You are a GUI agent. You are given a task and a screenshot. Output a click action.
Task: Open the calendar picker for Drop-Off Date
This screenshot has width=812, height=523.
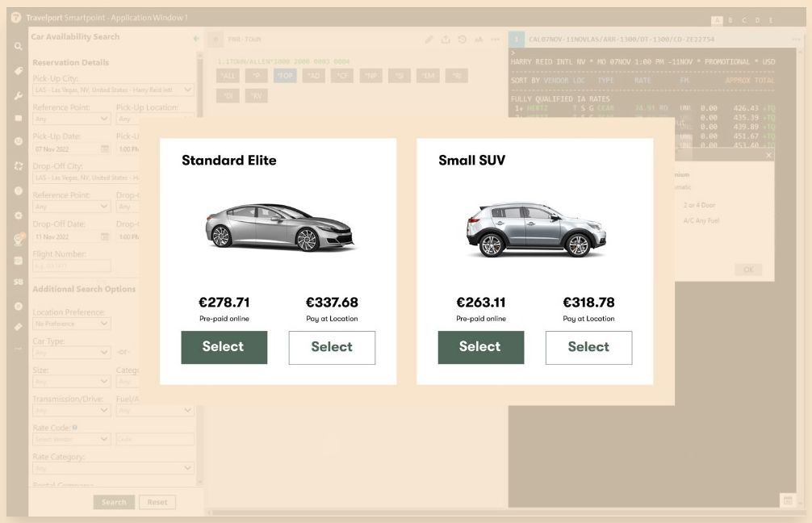(105, 236)
